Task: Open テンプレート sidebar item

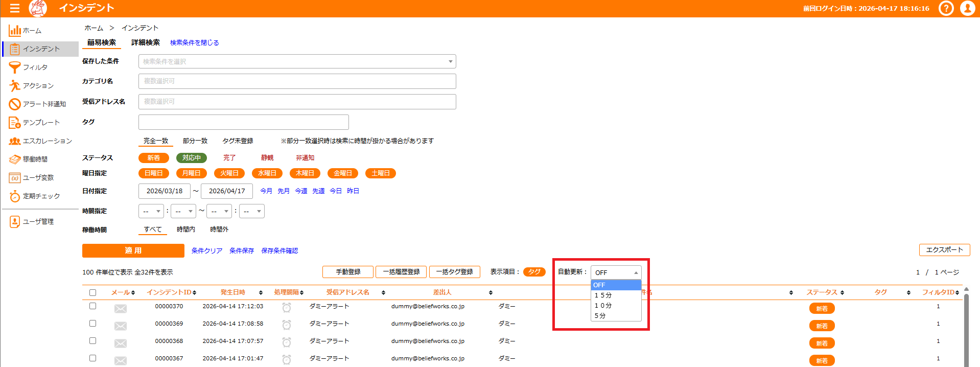Action: point(40,123)
